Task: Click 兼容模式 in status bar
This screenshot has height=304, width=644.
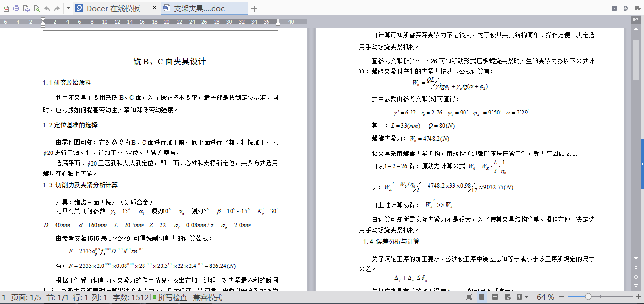Action: 208,297
